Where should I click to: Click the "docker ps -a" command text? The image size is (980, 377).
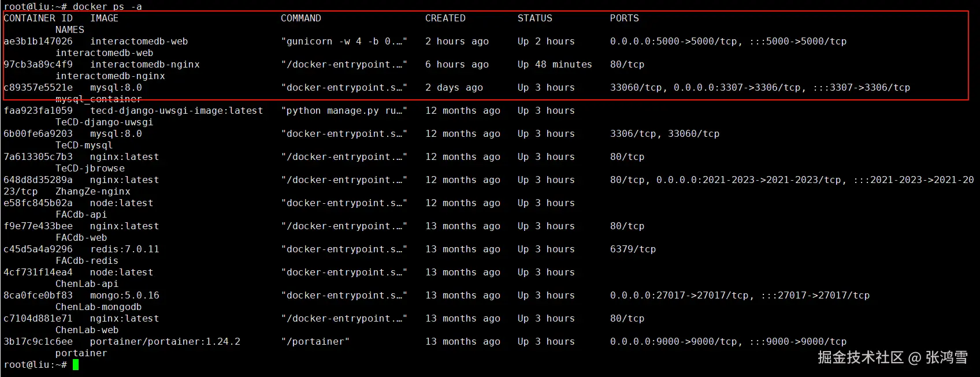coord(107,6)
